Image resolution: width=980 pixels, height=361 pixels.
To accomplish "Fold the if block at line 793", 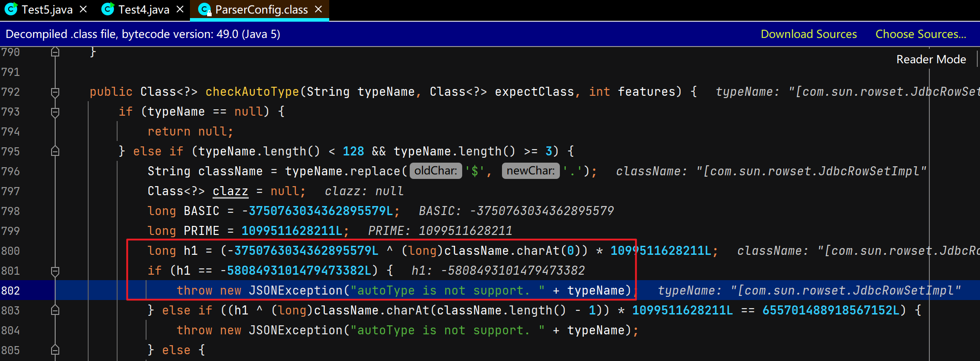I will (x=55, y=112).
